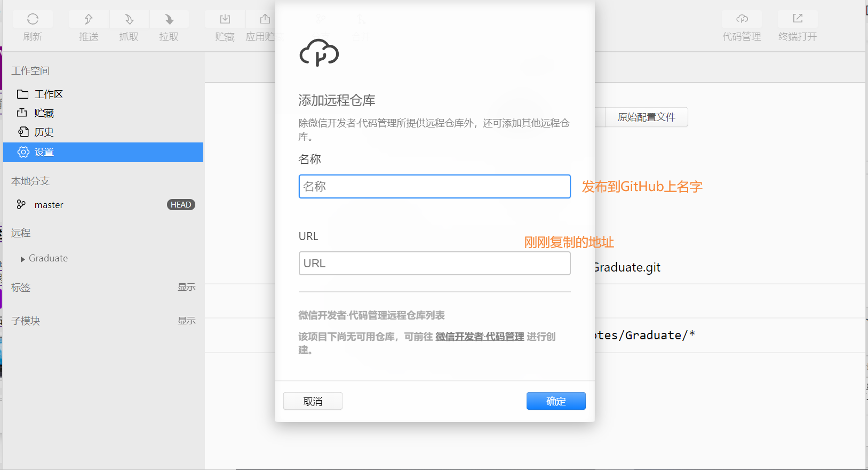The image size is (868, 470).
Task: Select Stash (贮藏) in workspace sidebar
Action: coord(103,113)
